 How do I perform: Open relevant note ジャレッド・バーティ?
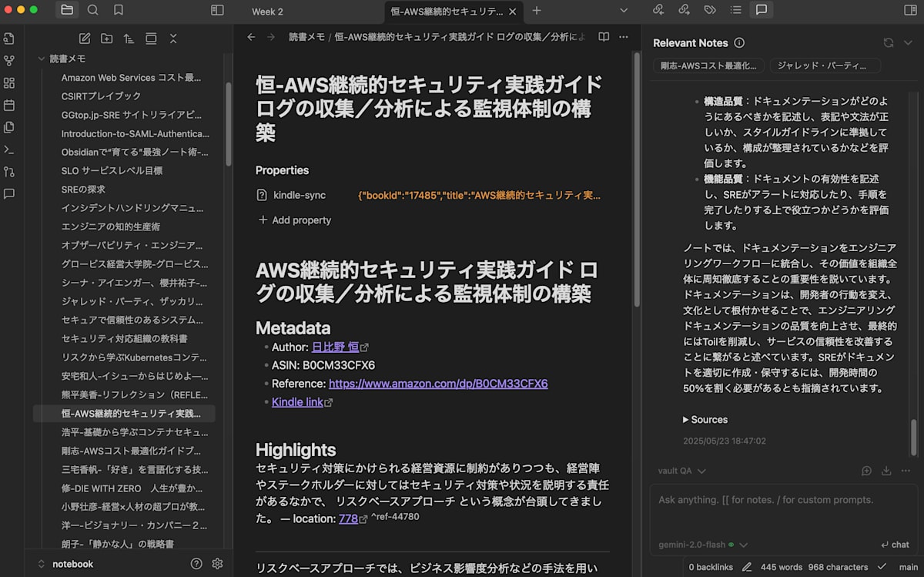[x=825, y=65]
